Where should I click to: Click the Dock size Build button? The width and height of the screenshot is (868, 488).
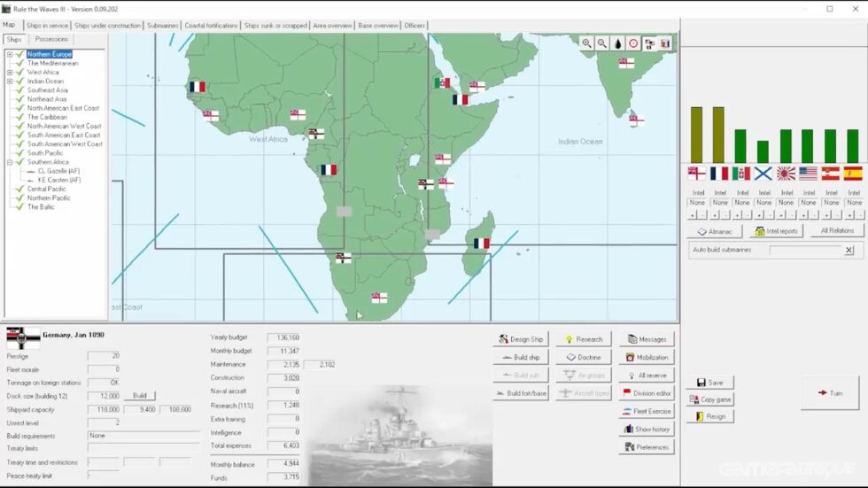(140, 396)
